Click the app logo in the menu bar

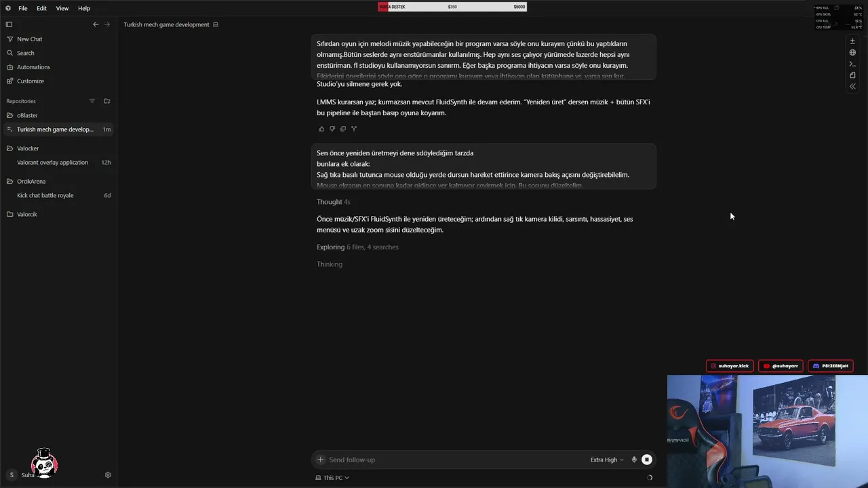point(8,8)
